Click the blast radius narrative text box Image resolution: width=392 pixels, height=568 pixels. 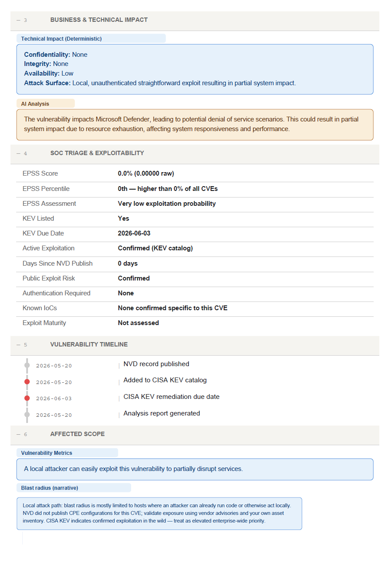click(159, 513)
